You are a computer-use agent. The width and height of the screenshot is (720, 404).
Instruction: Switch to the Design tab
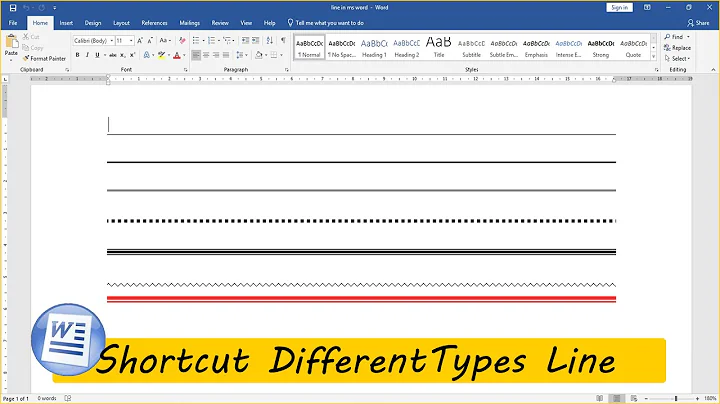(93, 23)
